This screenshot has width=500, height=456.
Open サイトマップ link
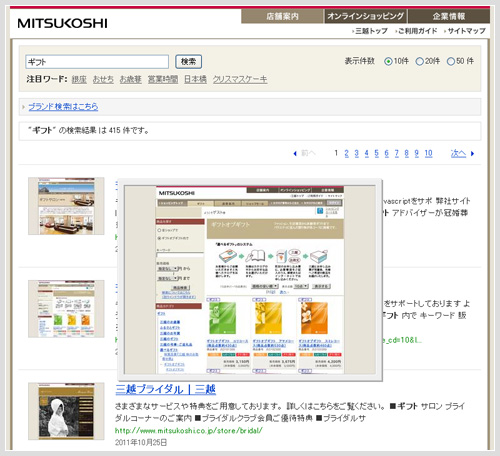[466, 31]
